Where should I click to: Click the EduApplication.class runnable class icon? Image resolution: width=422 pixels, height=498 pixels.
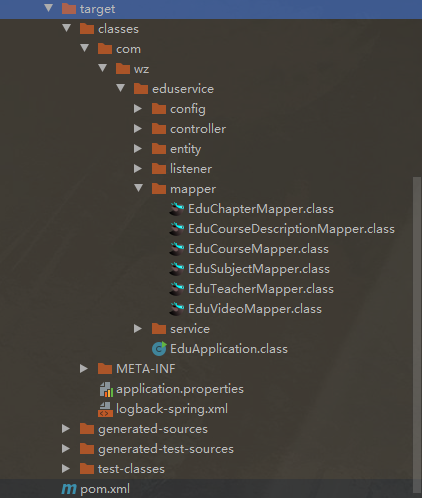[159, 348]
